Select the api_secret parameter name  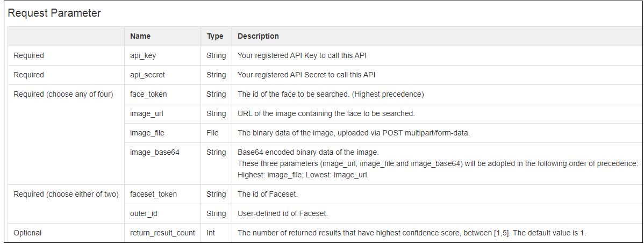click(x=147, y=75)
